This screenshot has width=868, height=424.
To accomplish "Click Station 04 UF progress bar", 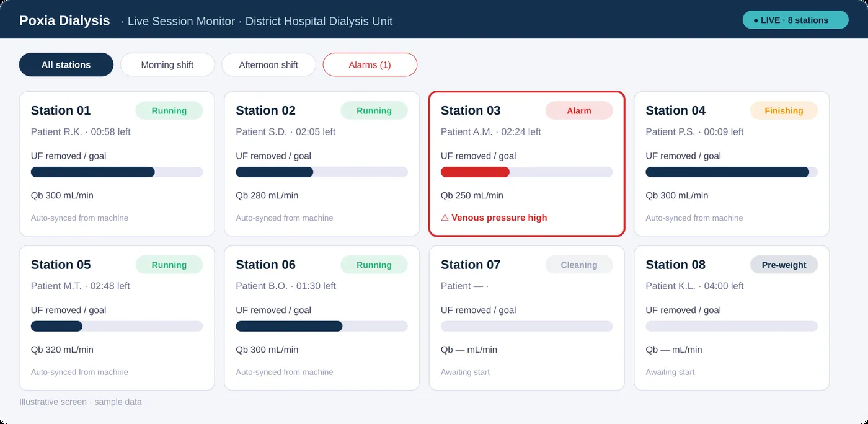I will pos(732,172).
